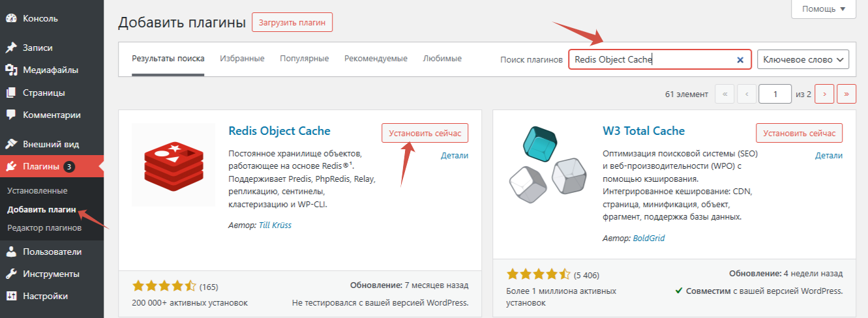Click the Совместим compatibility text
Screen dimensions: 868x318
(x=759, y=291)
